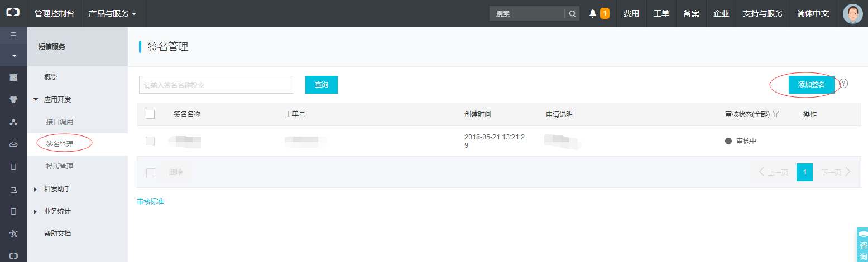Click the hamburger menu icon in left rail
The height and width of the screenshot is (262, 868).
point(13,36)
